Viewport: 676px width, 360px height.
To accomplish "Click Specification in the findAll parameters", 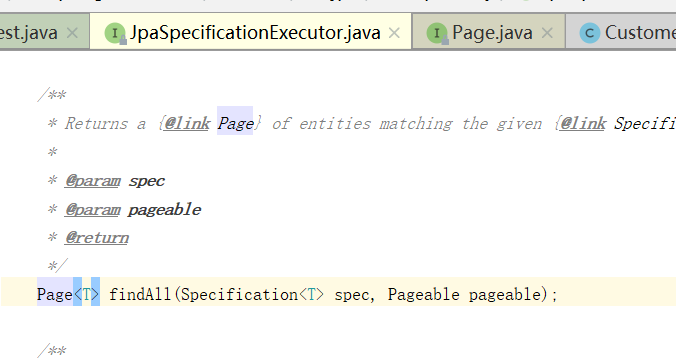I will 239,295.
